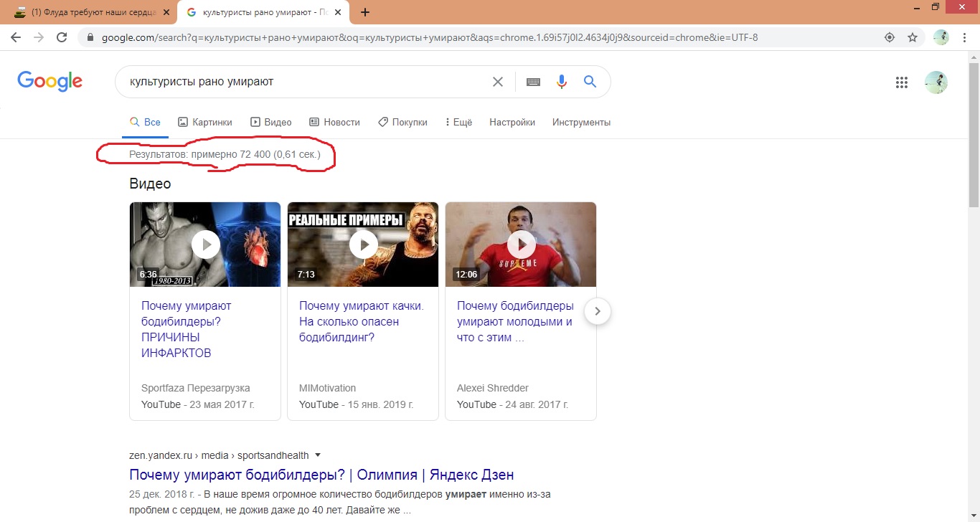
Task: Open new tab with plus button
Action: coord(365,12)
